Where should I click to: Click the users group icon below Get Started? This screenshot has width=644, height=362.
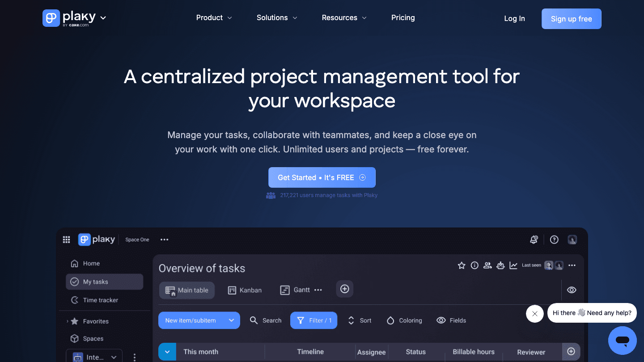click(x=271, y=195)
